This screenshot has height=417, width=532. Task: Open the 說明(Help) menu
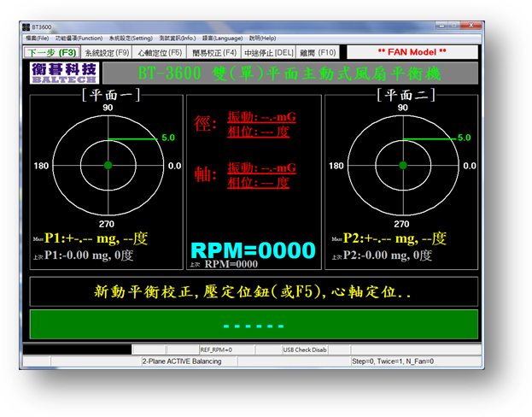(262, 38)
